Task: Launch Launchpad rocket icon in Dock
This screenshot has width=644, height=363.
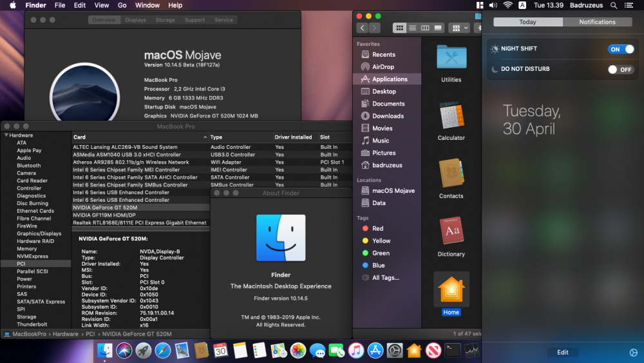Action: pos(144,350)
